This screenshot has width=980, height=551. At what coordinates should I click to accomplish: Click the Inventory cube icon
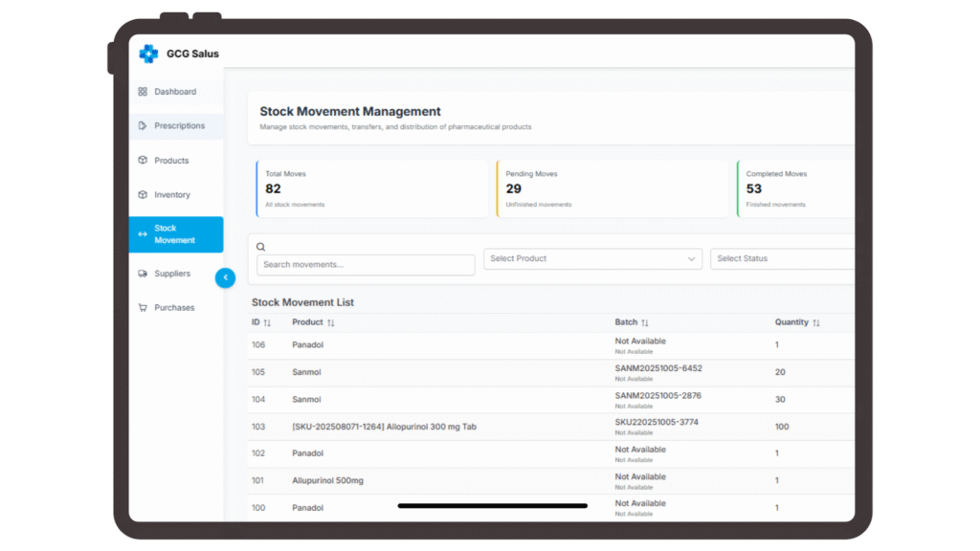point(143,195)
